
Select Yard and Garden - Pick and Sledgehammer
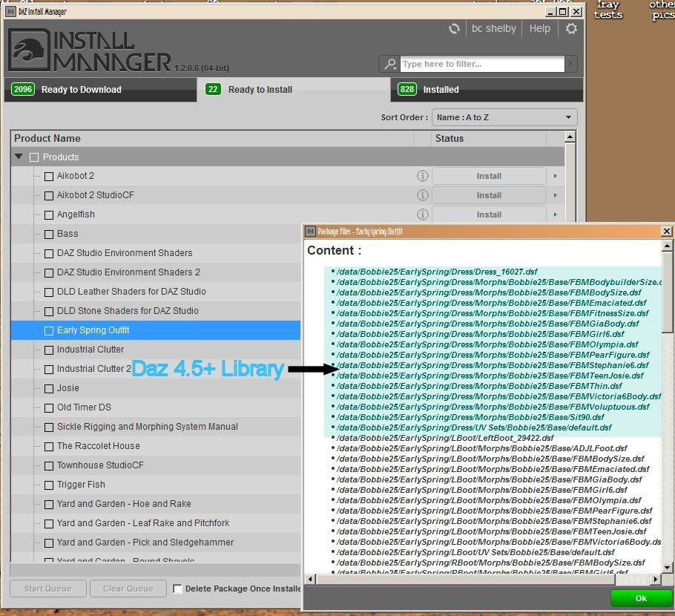point(156,543)
